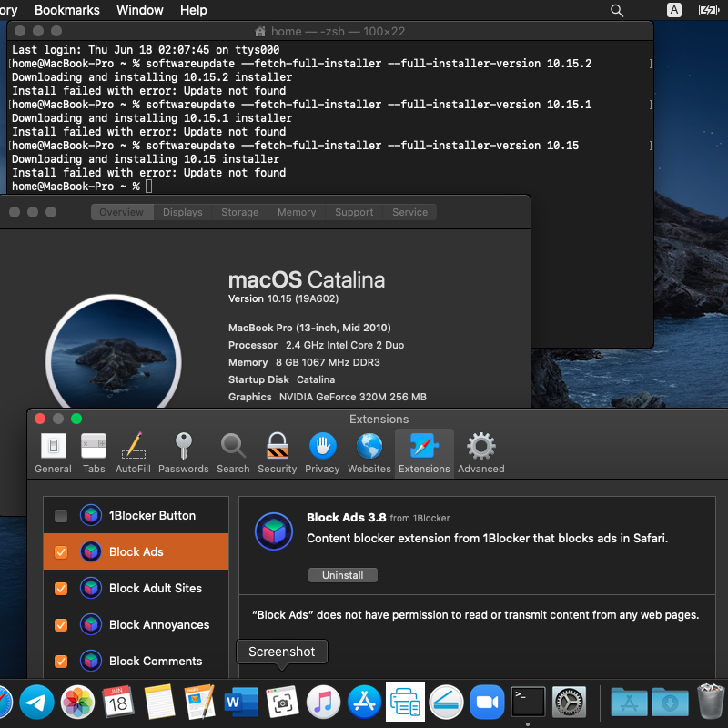Open the Websites preferences pane

[x=369, y=453]
